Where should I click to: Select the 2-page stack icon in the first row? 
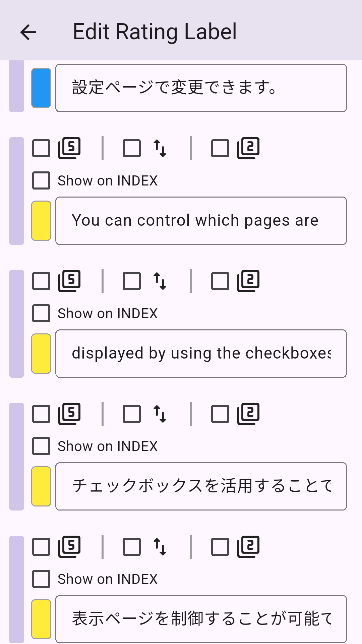point(248,148)
